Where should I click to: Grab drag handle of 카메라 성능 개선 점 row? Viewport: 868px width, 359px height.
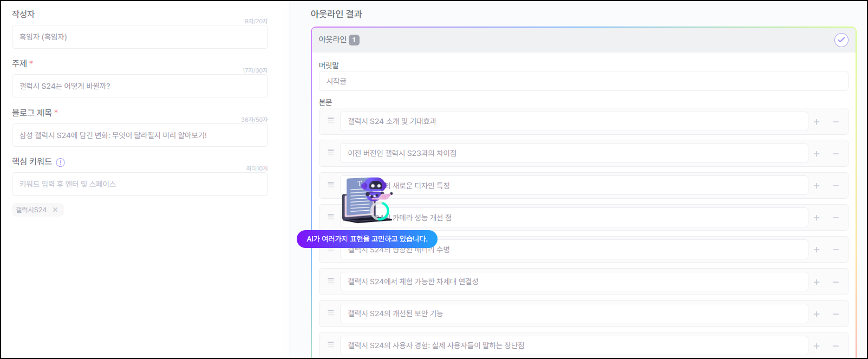click(330, 216)
